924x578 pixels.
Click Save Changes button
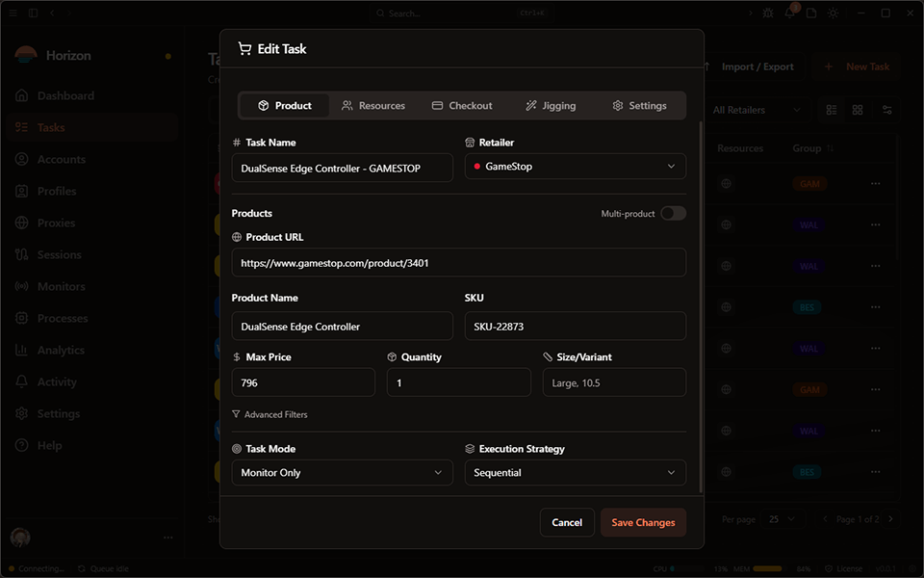pyautogui.click(x=643, y=522)
